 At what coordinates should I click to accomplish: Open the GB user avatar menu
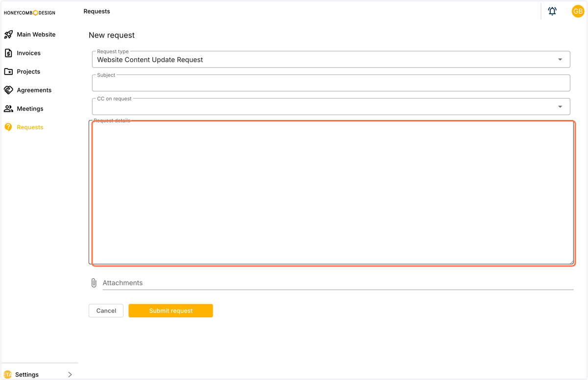(578, 11)
